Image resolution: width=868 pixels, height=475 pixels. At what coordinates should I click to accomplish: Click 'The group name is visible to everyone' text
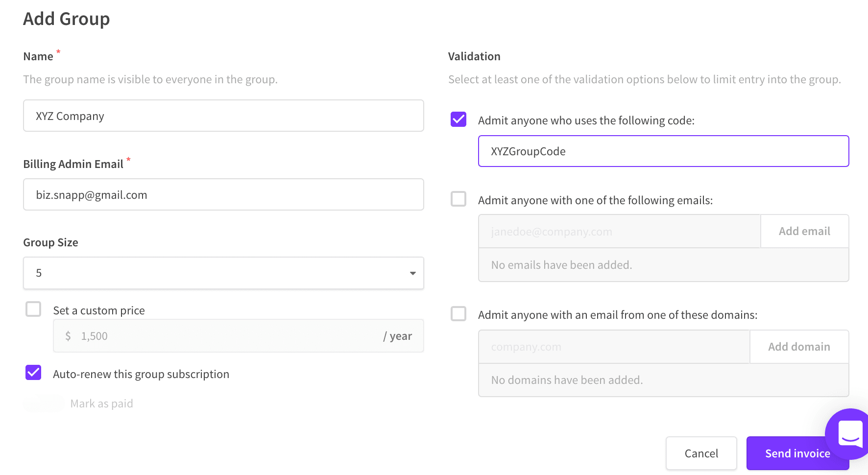[150, 79]
